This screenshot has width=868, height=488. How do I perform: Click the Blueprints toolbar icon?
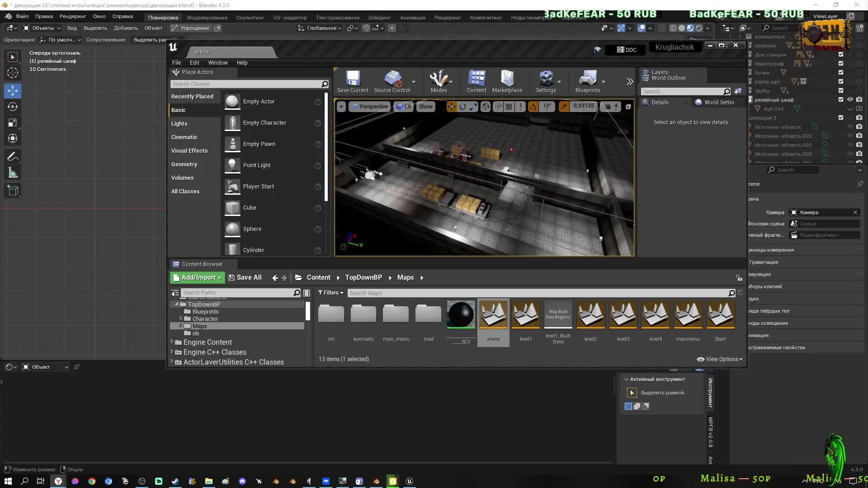pyautogui.click(x=587, y=81)
